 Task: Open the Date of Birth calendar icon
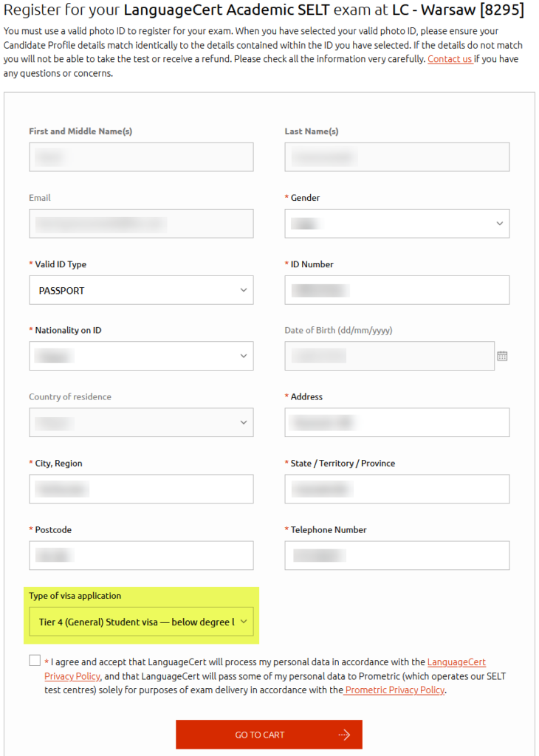point(502,356)
